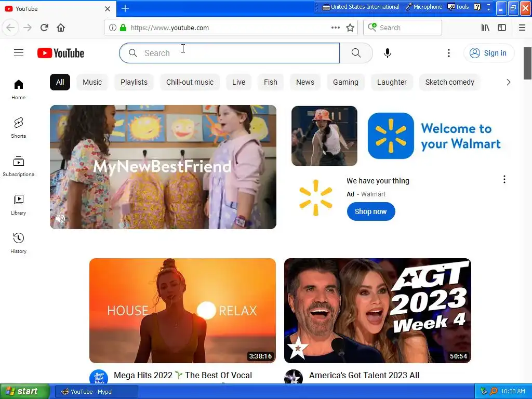532x399 pixels.
Task: Select the Chill-out music chip
Action: 190,82
